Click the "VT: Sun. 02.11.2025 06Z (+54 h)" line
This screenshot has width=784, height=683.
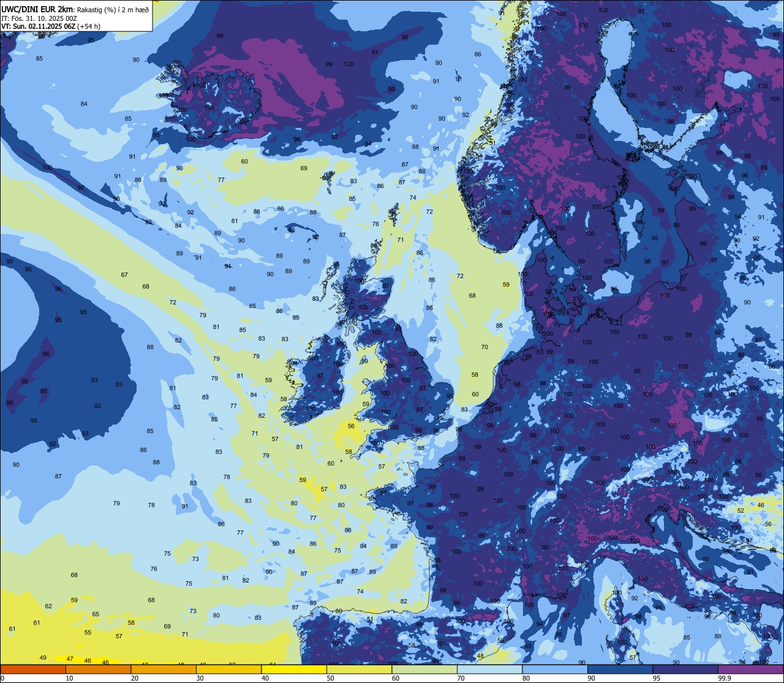pos(51,26)
